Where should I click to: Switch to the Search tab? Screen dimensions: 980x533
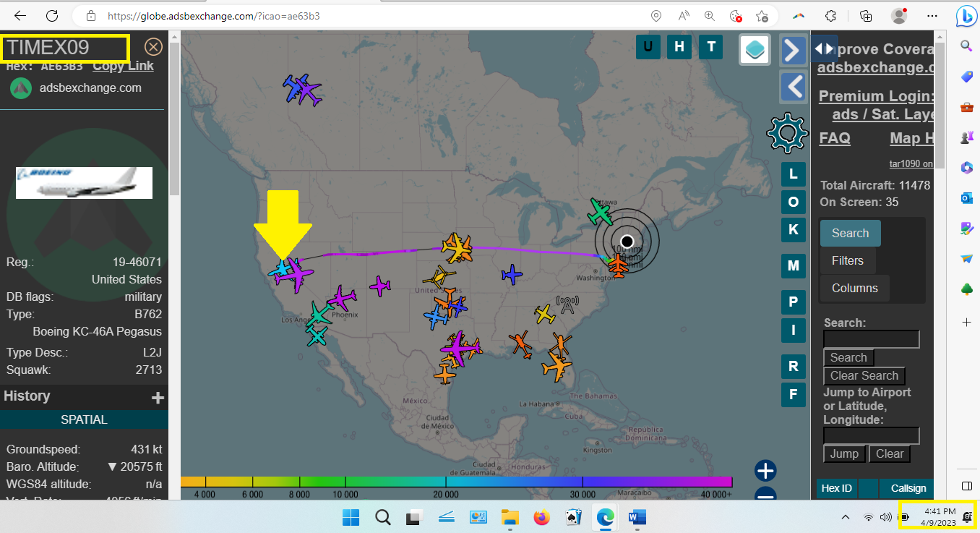[x=850, y=233]
